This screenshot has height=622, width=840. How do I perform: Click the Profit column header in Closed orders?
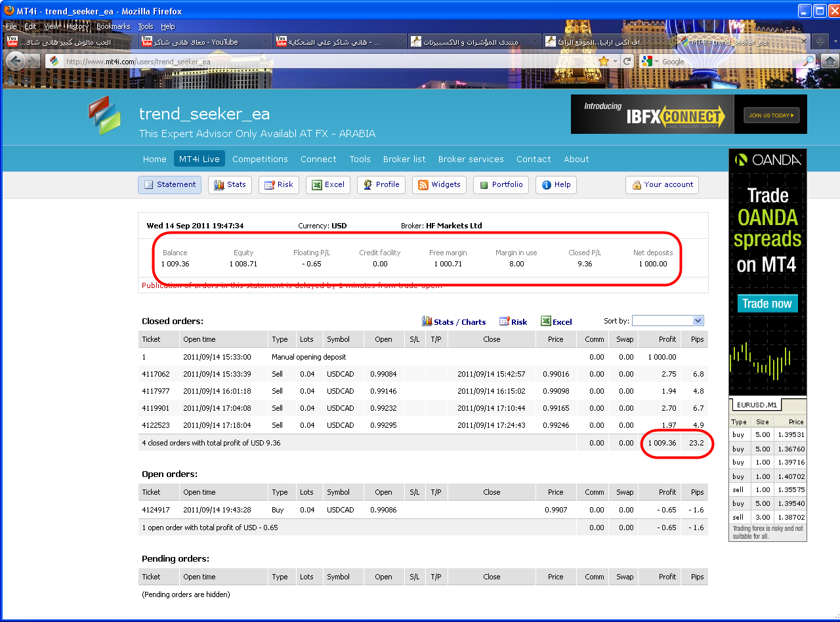667,339
